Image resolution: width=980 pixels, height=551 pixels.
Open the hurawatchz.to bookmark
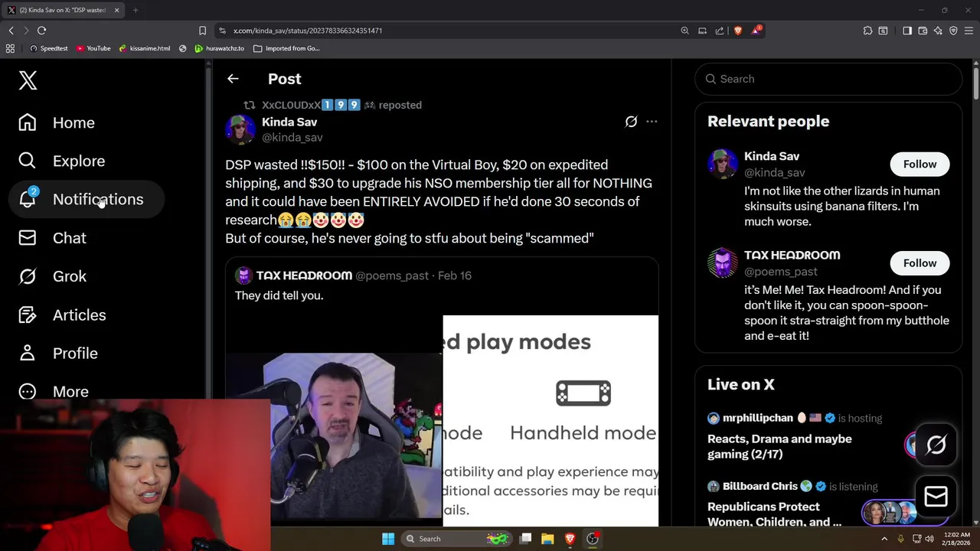pyautogui.click(x=219, y=48)
